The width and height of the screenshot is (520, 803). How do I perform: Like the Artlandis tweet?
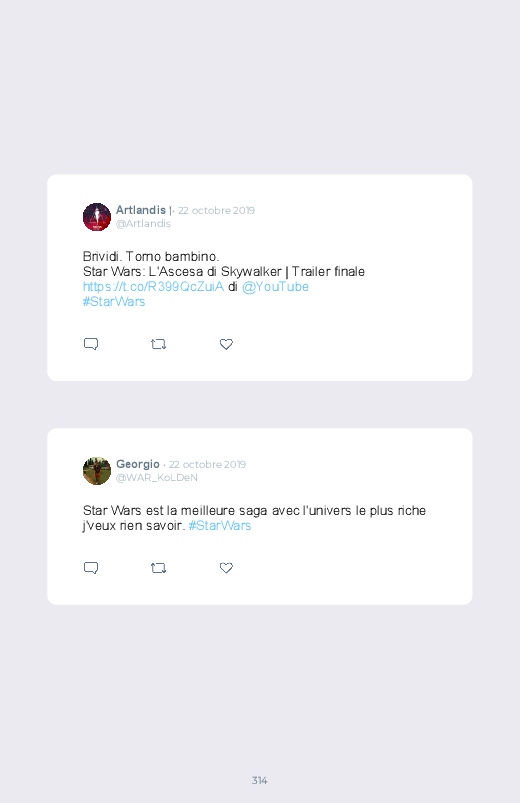pyautogui.click(x=226, y=344)
